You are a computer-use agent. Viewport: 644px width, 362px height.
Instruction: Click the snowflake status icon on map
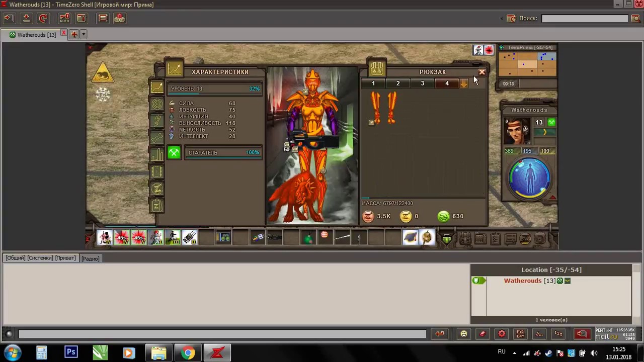click(103, 94)
